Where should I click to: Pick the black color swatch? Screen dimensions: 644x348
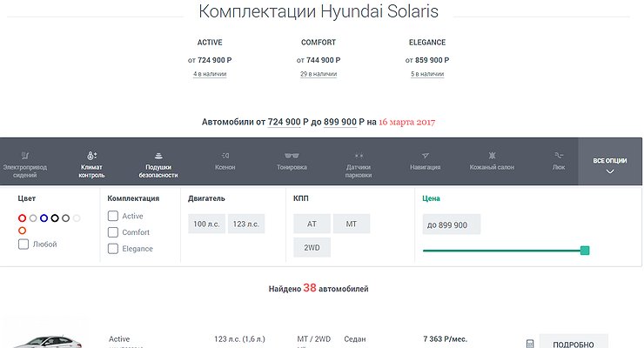(55, 217)
